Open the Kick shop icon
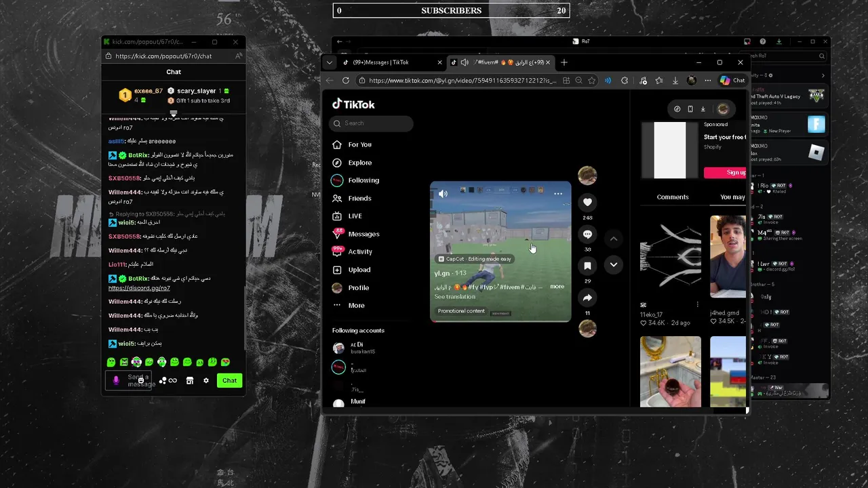Image resolution: width=868 pixels, height=488 pixels. [x=190, y=380]
